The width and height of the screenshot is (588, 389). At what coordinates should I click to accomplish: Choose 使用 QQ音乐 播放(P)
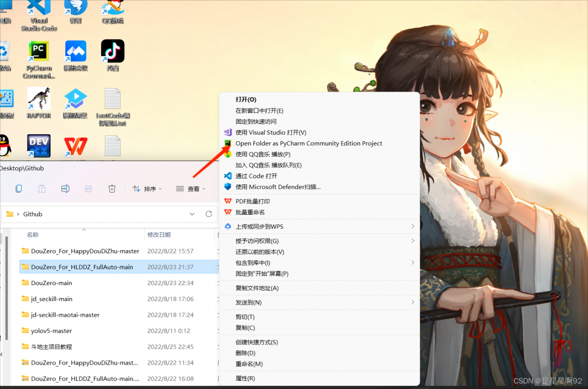coord(263,154)
